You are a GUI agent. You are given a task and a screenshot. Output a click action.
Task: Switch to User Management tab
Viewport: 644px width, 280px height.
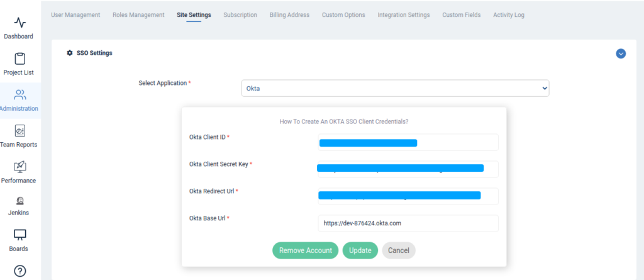75,15
